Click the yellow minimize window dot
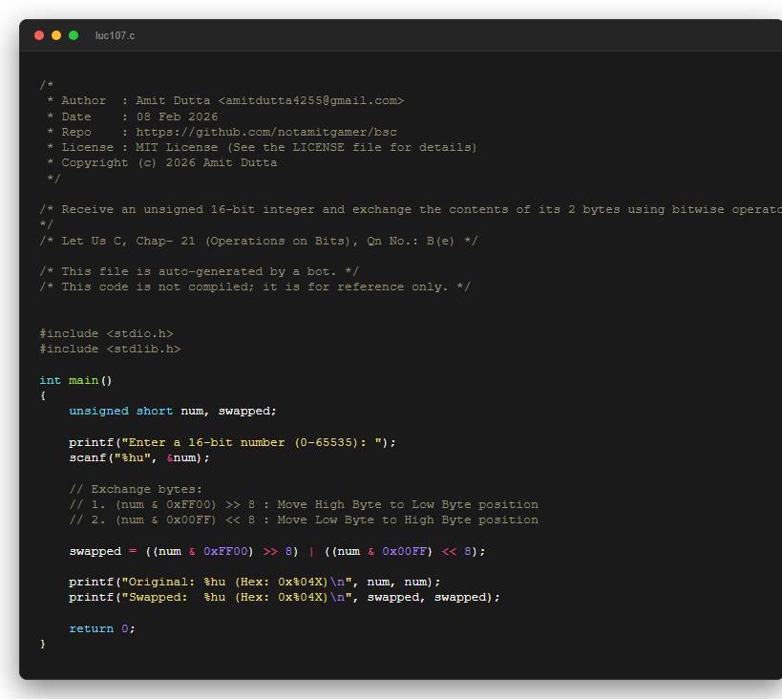 [x=56, y=35]
